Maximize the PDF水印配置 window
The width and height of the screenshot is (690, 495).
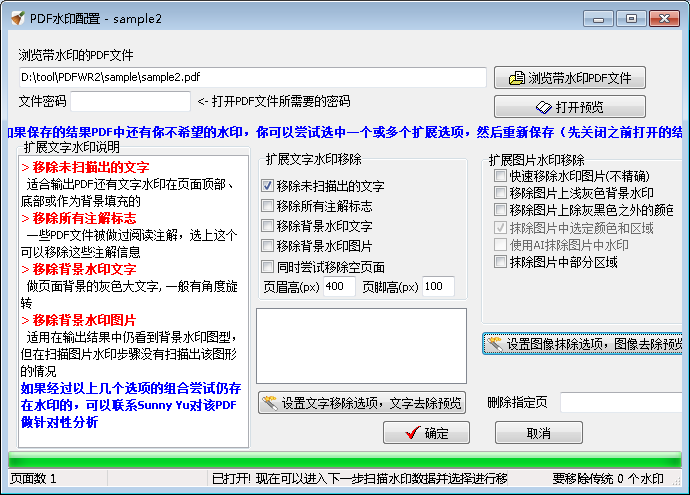pos(631,18)
